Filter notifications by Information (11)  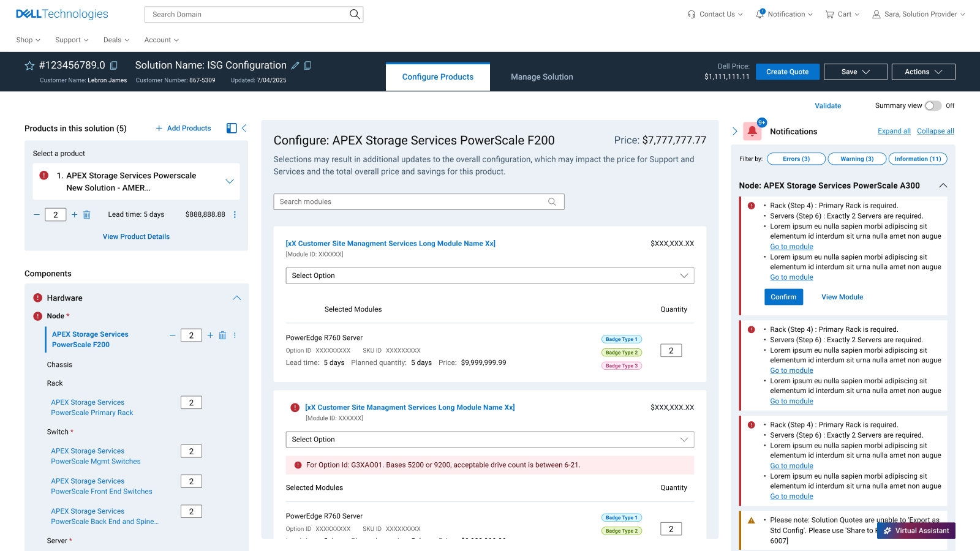(x=918, y=159)
